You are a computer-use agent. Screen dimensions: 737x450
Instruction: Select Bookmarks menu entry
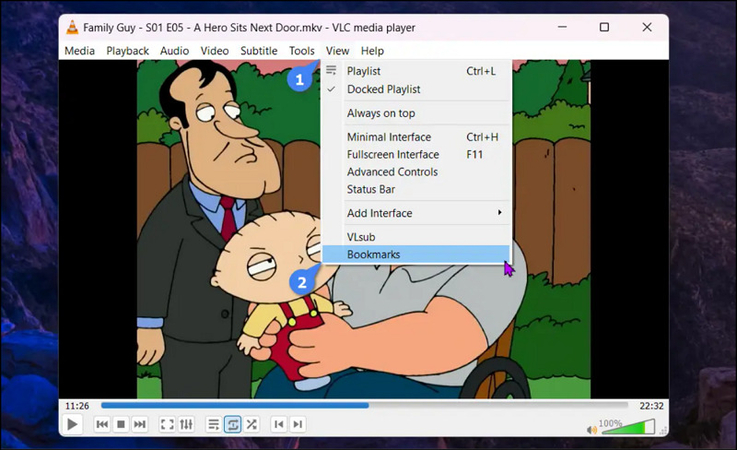416,254
